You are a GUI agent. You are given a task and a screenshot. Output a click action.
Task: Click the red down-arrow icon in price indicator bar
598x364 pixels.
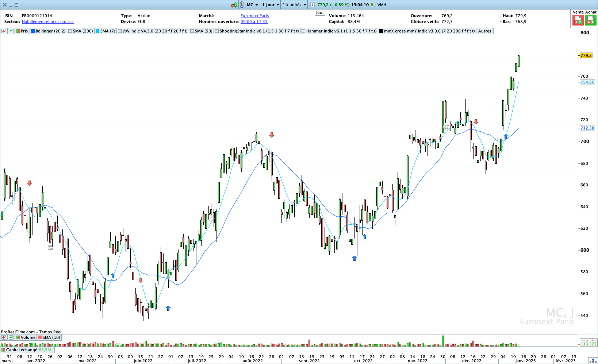tap(4, 31)
